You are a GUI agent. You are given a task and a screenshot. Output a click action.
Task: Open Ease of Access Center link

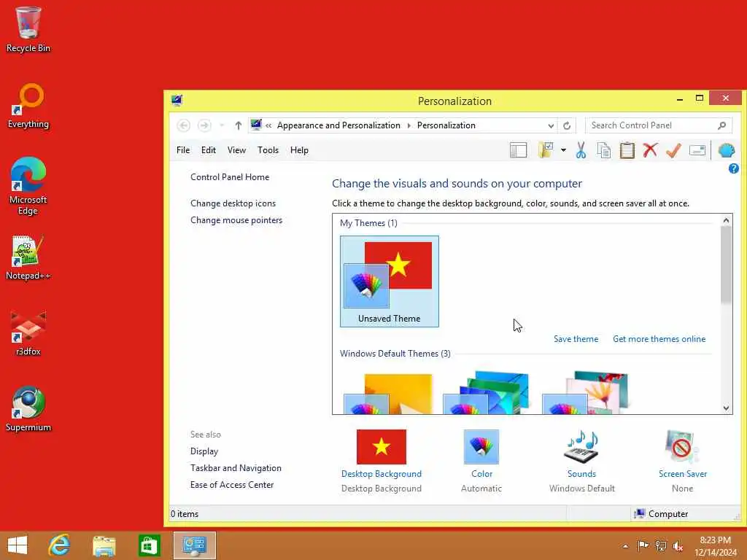[x=232, y=485]
